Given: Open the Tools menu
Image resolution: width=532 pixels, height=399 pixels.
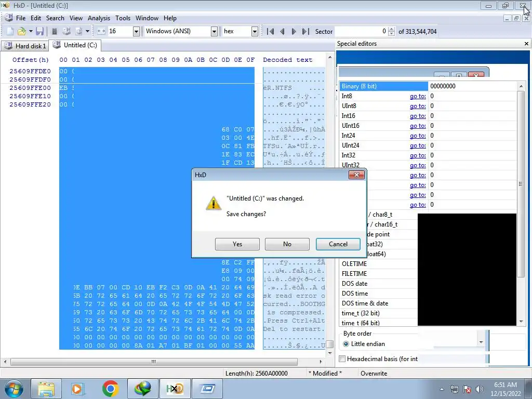Looking at the screenshot, I should pos(123,18).
